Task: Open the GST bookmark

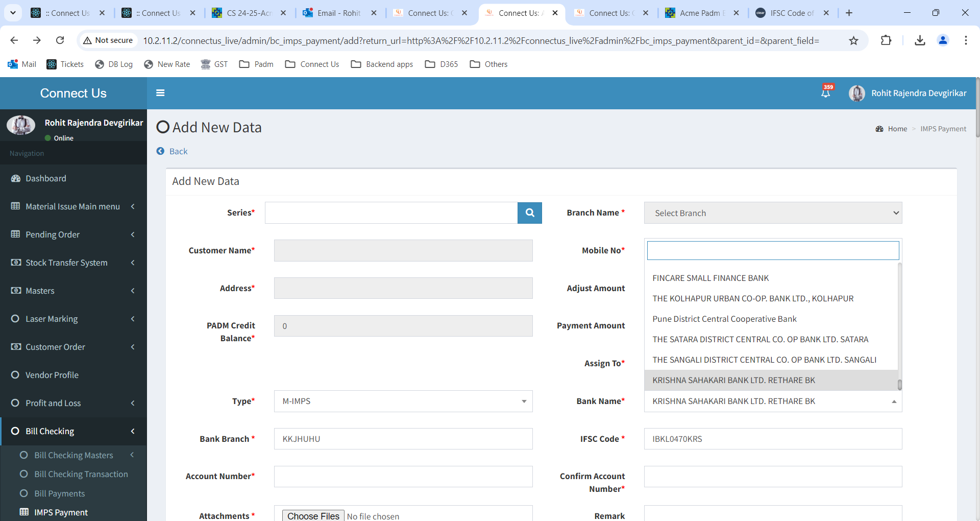Action: (214, 64)
